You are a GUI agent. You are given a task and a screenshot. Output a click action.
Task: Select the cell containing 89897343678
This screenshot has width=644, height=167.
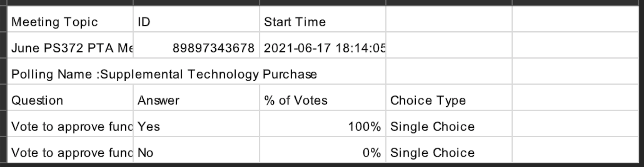pyautogui.click(x=196, y=45)
